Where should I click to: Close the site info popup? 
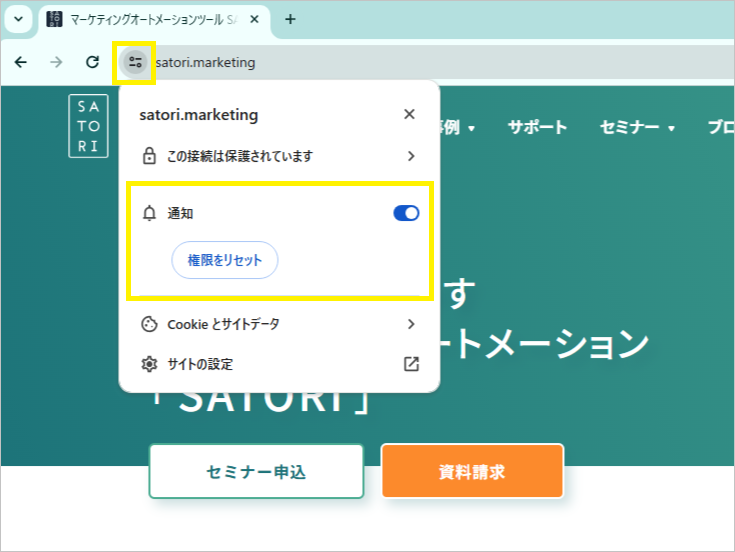tap(409, 114)
